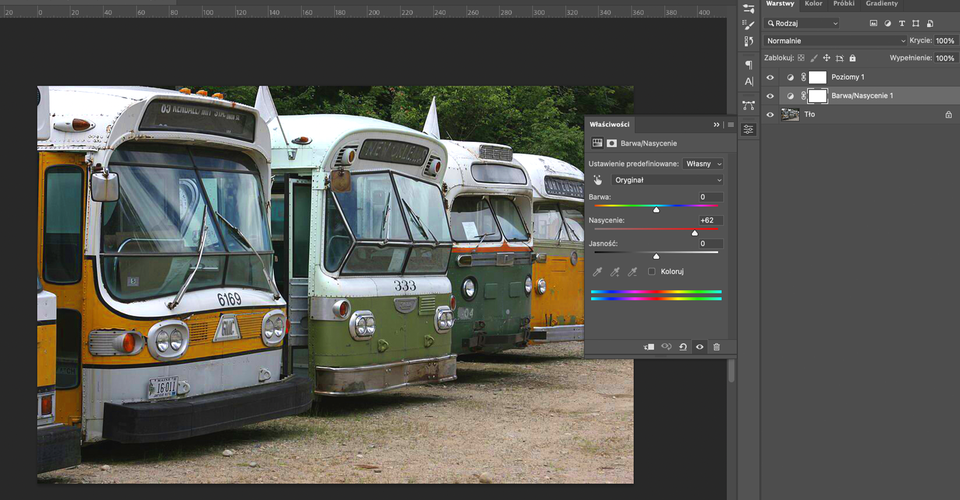Open the Własny preset dropdown

(x=703, y=163)
